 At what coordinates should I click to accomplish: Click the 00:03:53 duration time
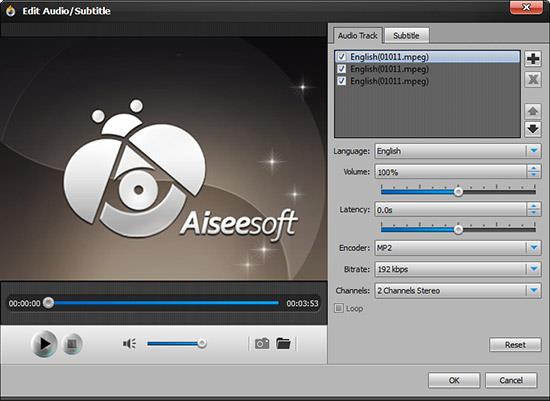click(302, 303)
